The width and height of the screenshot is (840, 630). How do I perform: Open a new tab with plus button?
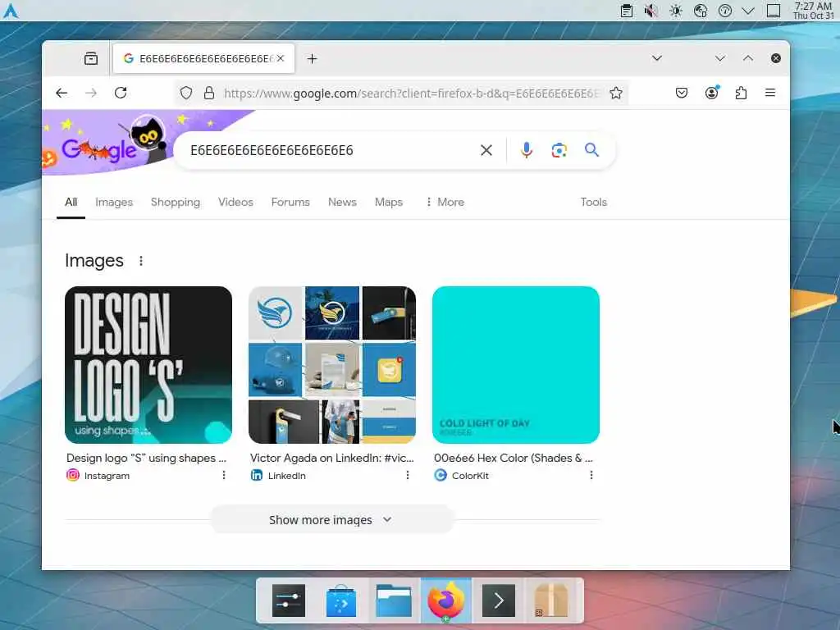[x=313, y=58]
